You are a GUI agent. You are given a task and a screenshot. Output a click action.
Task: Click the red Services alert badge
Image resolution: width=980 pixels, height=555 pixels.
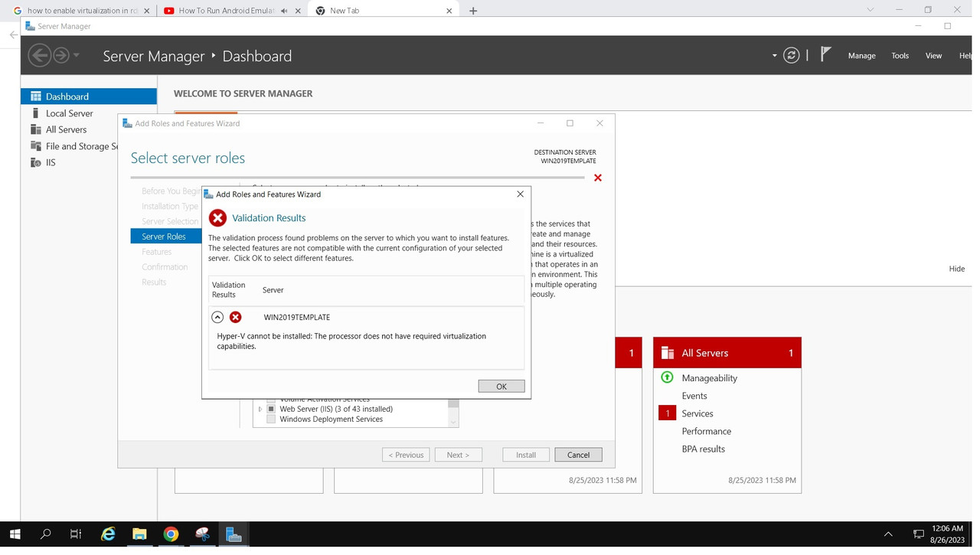(x=667, y=413)
